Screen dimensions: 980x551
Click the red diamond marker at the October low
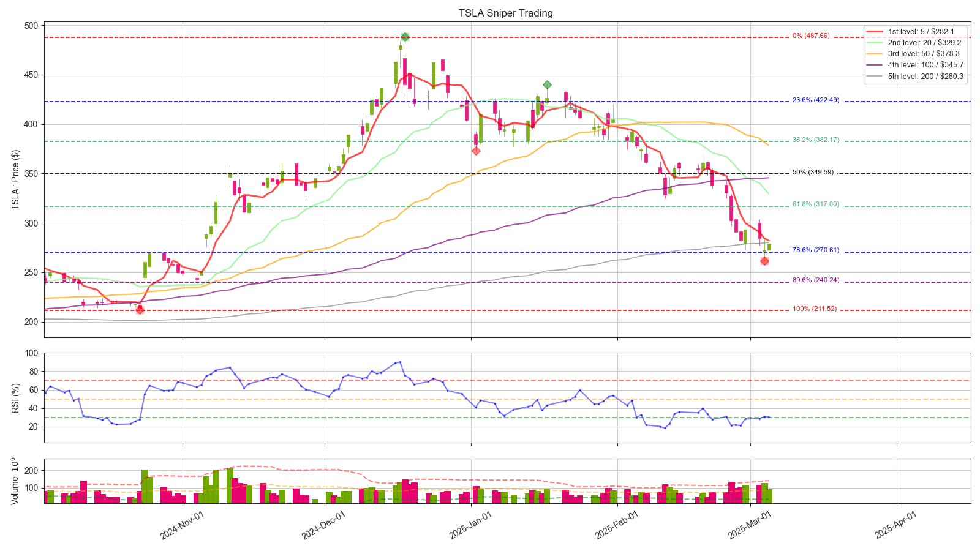[140, 310]
